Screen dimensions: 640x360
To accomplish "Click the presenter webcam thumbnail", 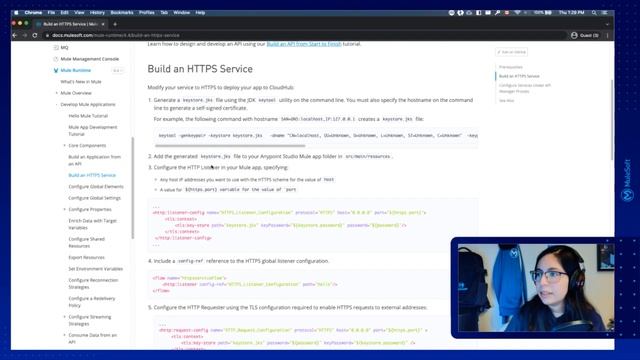I will tap(535, 288).
